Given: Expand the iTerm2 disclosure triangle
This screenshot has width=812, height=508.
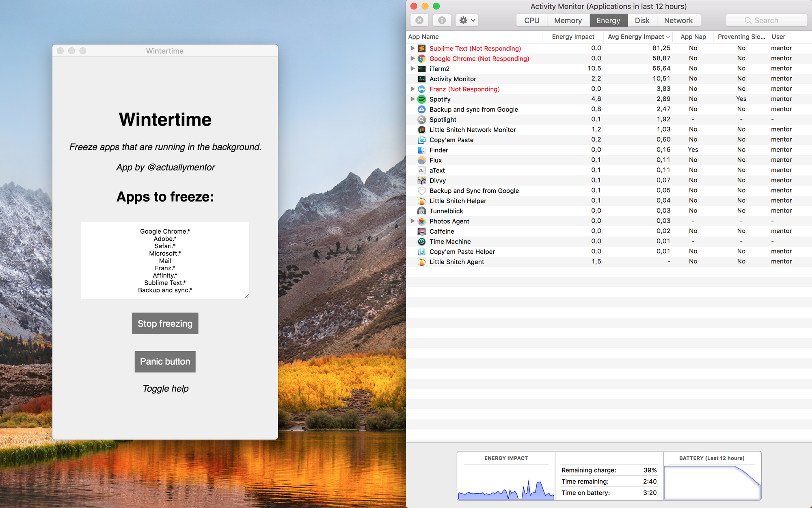Looking at the screenshot, I should 412,69.
